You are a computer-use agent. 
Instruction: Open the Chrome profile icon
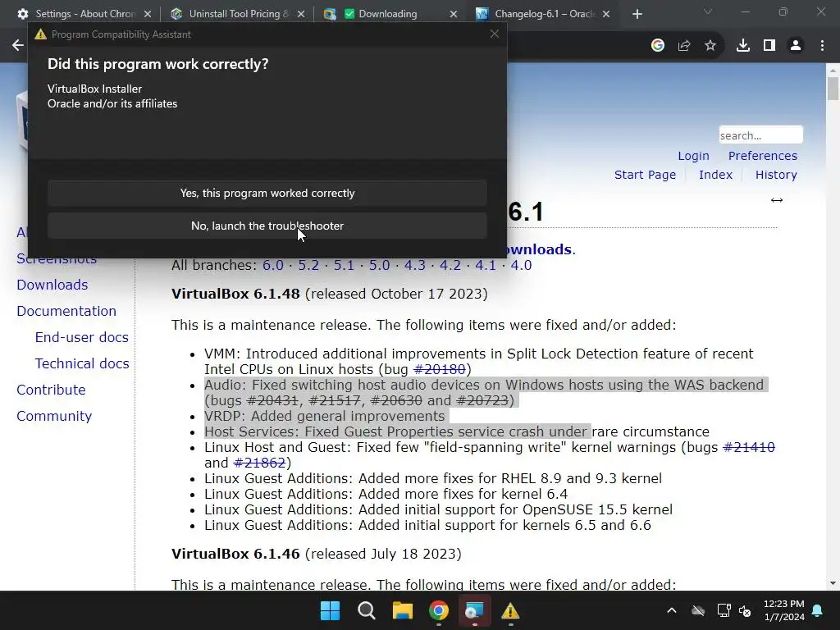(x=795, y=46)
